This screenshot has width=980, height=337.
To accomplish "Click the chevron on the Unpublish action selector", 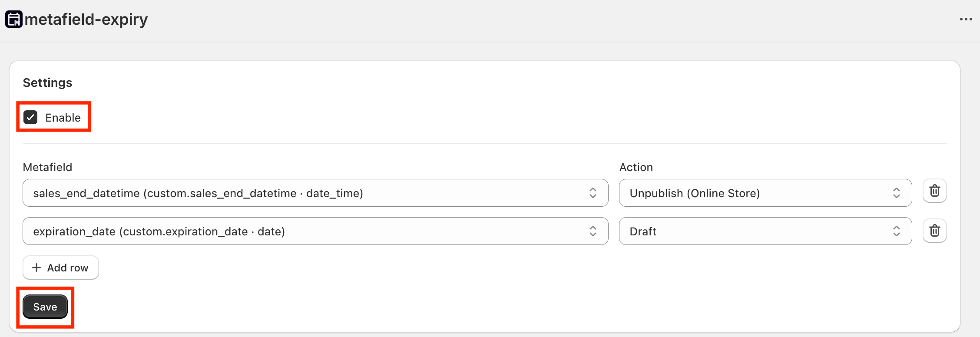I will 897,193.
